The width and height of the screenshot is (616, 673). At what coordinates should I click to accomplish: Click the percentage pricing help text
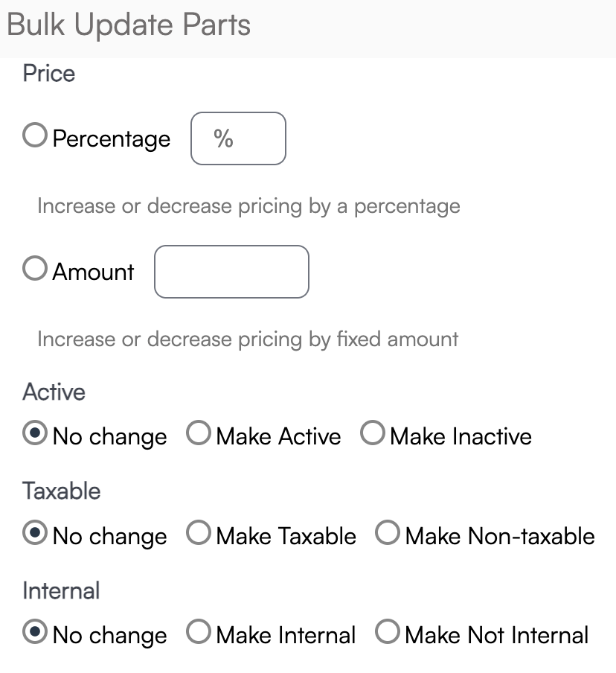[x=248, y=206]
